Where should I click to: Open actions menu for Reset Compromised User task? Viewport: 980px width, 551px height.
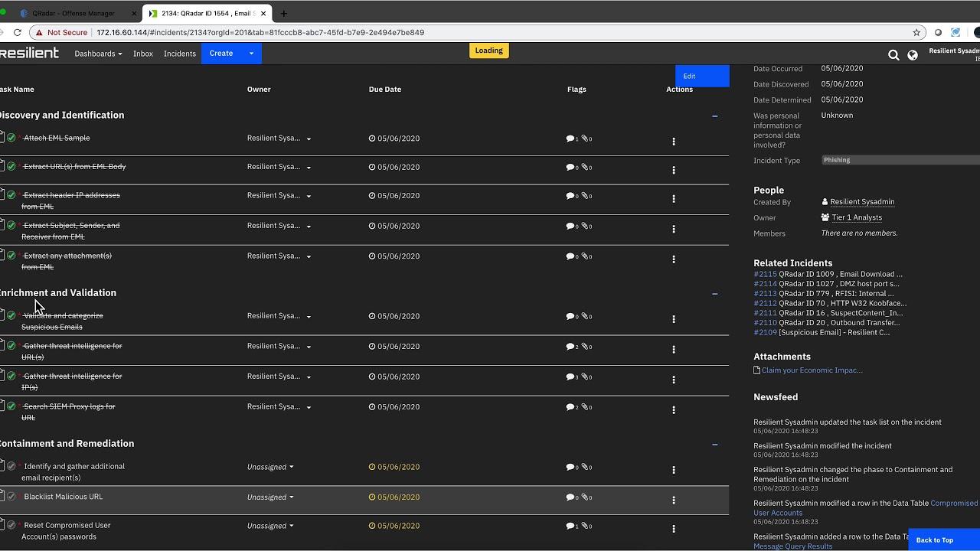tap(674, 529)
